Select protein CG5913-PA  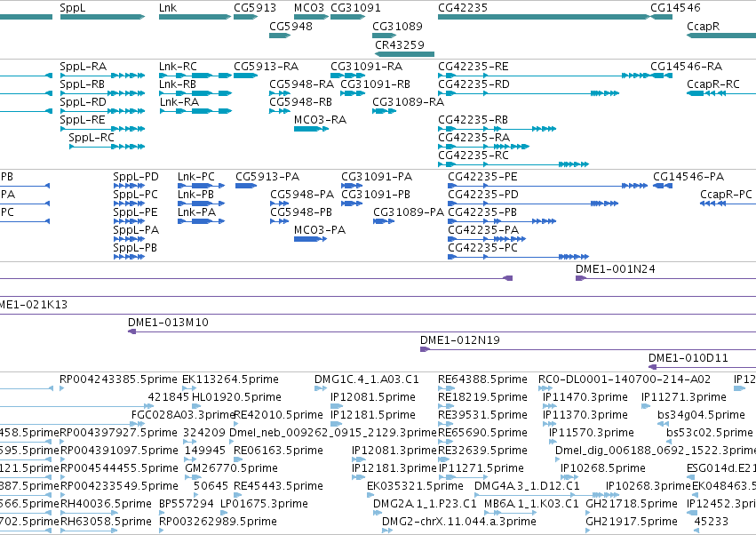click(x=246, y=186)
